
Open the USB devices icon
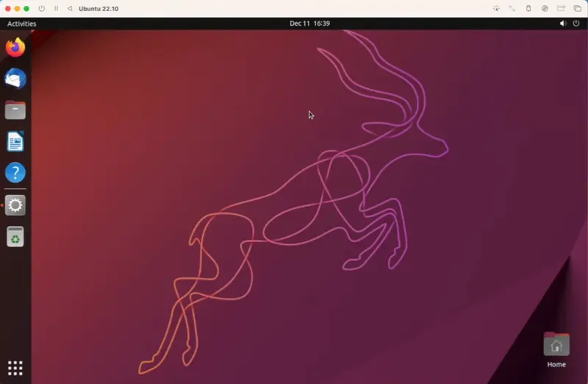click(x=528, y=8)
